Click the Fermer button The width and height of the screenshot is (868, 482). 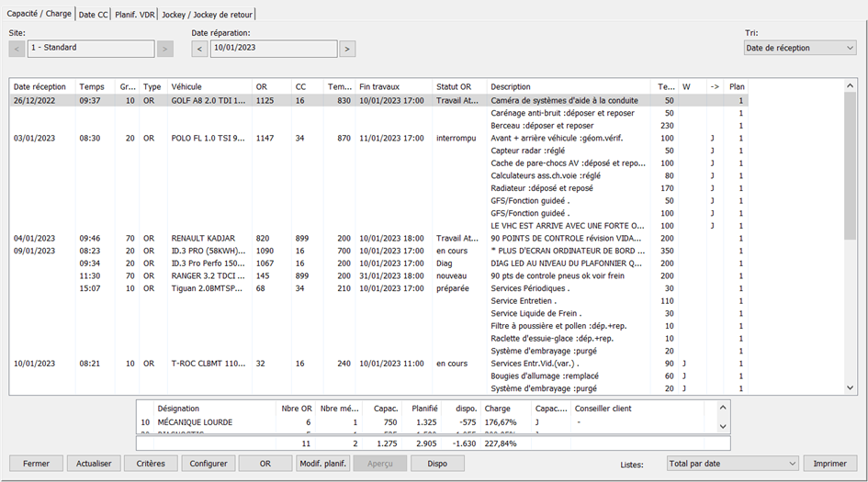coord(36,464)
